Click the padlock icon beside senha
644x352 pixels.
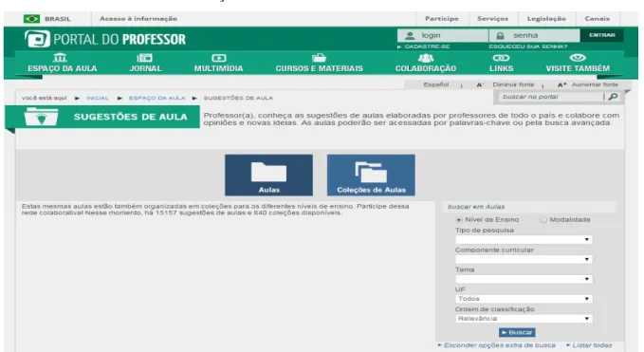pyautogui.click(x=500, y=36)
